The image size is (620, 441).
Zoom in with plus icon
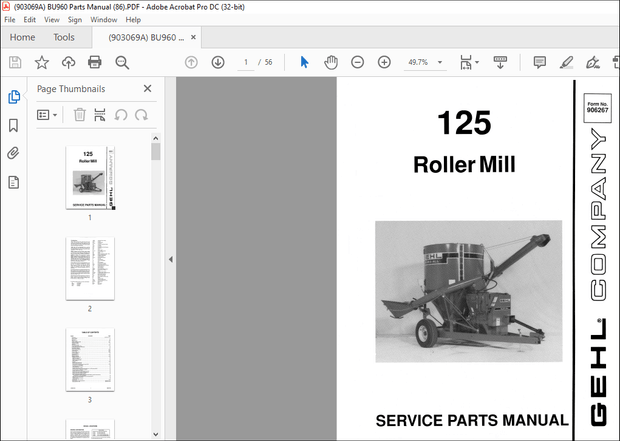[x=384, y=62]
